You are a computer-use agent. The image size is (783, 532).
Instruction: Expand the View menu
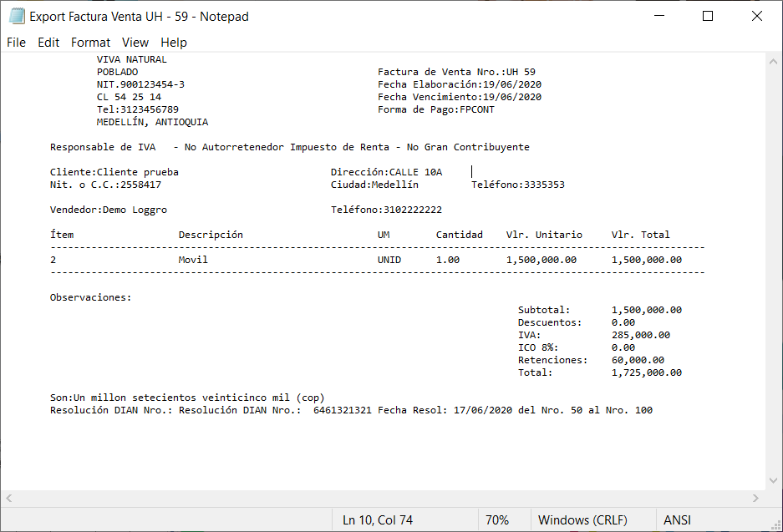point(135,42)
